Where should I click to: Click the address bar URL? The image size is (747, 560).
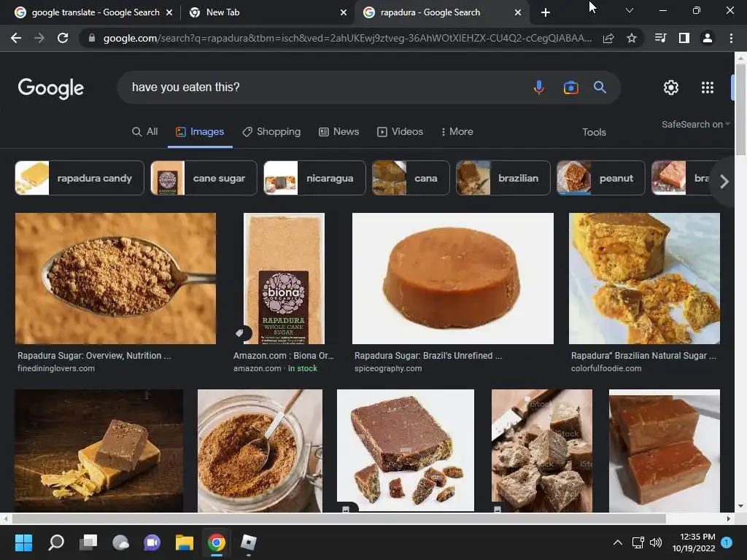(x=347, y=38)
